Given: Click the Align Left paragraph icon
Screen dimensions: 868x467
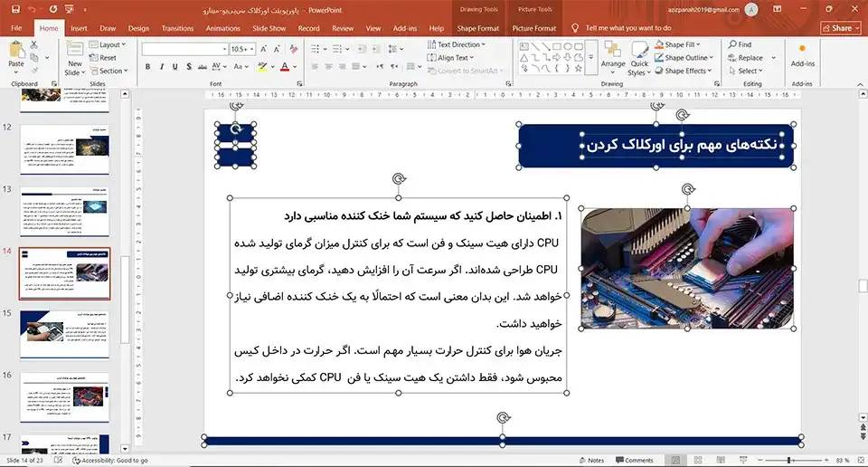Looking at the screenshot, I should (315, 66).
